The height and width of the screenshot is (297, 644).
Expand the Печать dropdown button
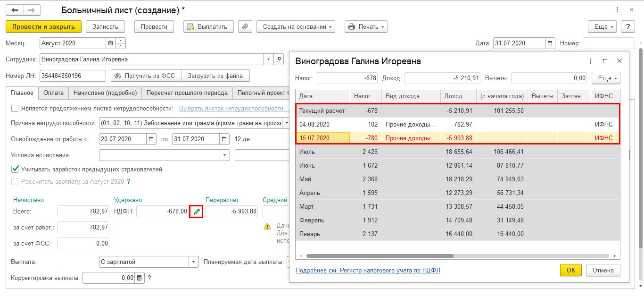366,26
